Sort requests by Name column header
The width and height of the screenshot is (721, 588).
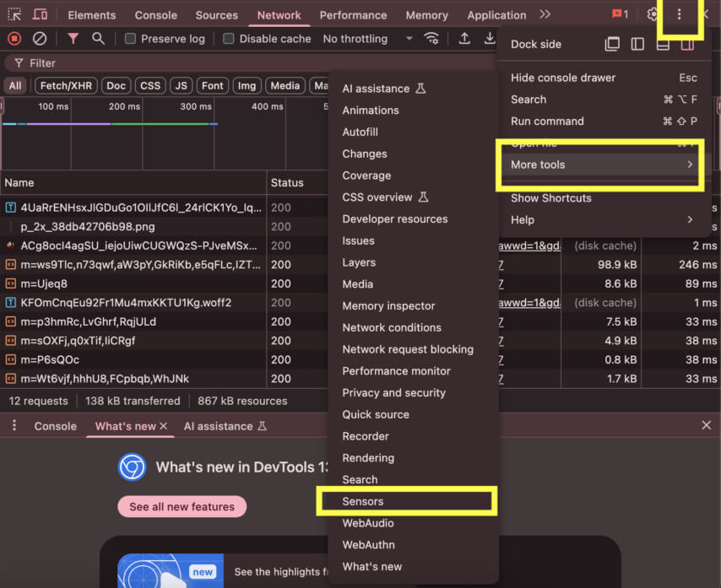coord(133,183)
